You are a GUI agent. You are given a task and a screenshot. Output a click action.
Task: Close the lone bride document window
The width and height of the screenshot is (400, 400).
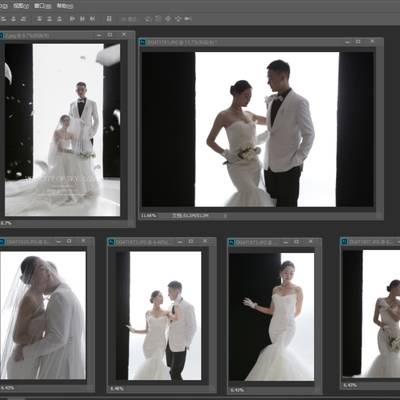(x=311, y=241)
